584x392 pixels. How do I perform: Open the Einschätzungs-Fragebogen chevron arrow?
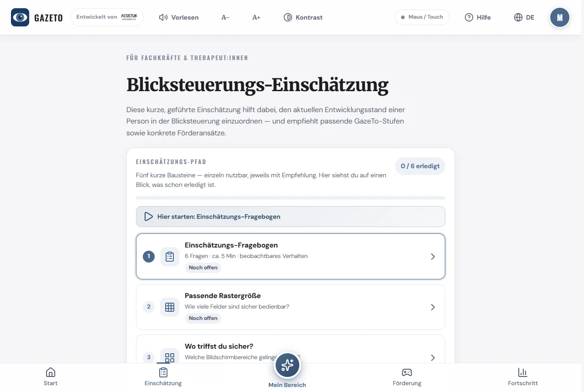coord(433,257)
